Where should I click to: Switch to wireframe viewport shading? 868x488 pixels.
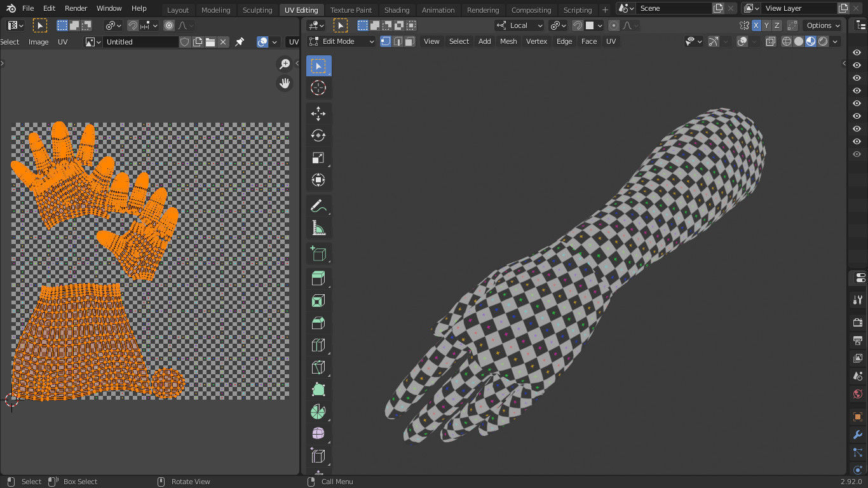pos(787,41)
